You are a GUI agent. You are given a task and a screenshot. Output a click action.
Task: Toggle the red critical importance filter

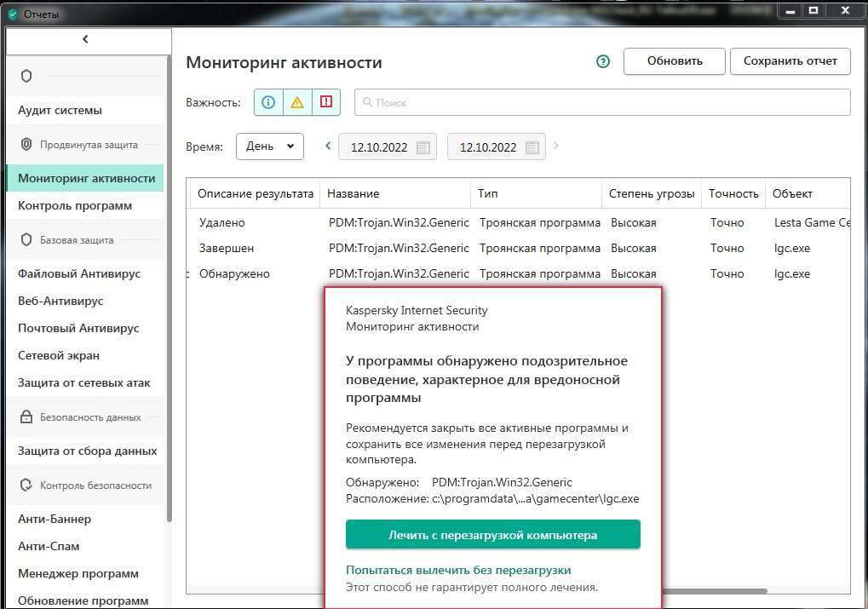coord(326,102)
